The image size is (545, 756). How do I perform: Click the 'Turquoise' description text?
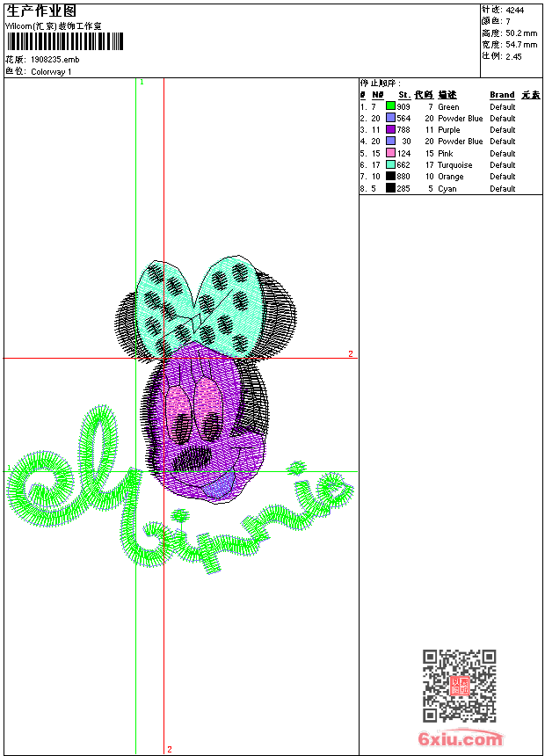coord(454,165)
